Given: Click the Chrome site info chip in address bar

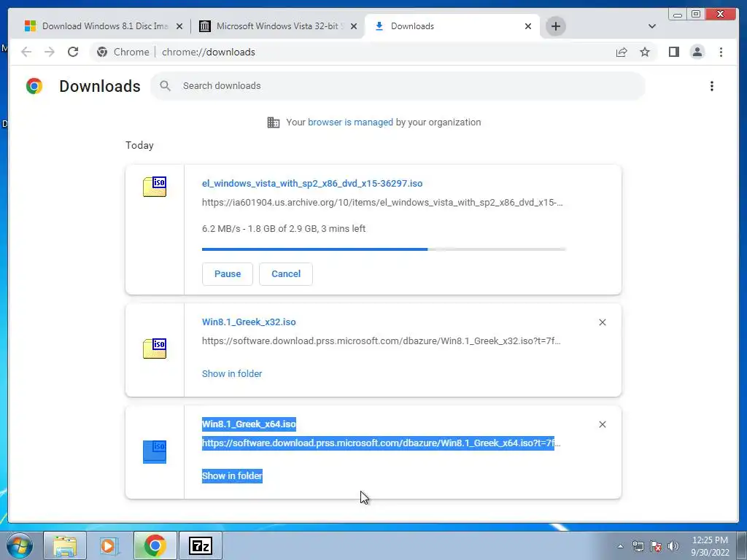Looking at the screenshot, I should point(123,52).
